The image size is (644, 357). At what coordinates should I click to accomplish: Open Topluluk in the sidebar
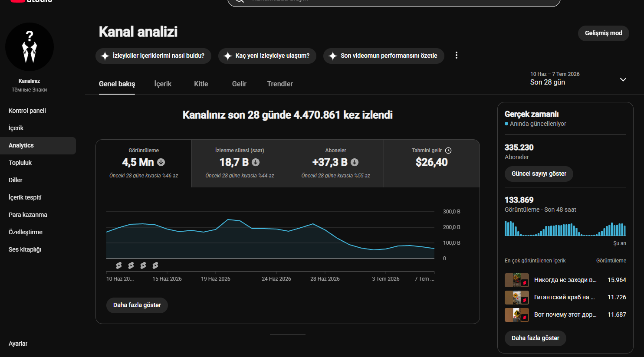[38, 163]
